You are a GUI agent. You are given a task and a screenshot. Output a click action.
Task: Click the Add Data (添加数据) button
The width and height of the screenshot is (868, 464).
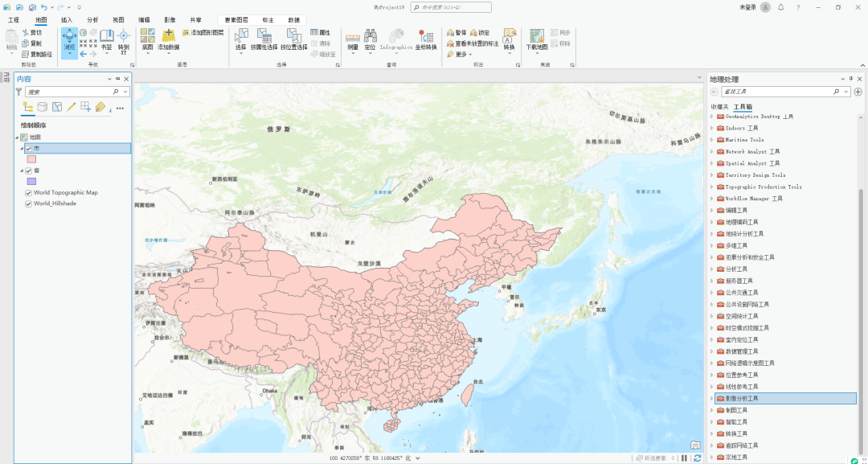(x=168, y=40)
